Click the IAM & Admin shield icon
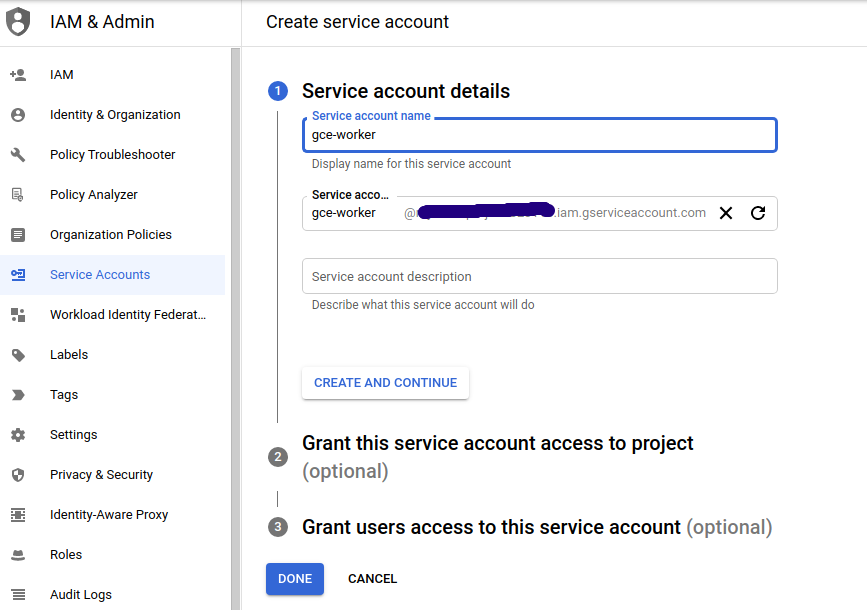 pos(18,22)
